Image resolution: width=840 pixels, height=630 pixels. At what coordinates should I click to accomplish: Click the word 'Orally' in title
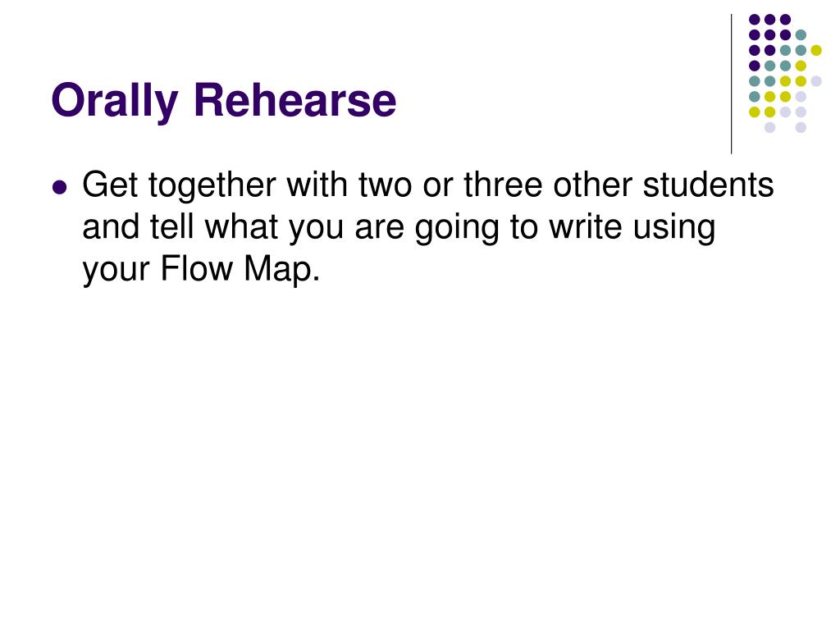(x=115, y=101)
